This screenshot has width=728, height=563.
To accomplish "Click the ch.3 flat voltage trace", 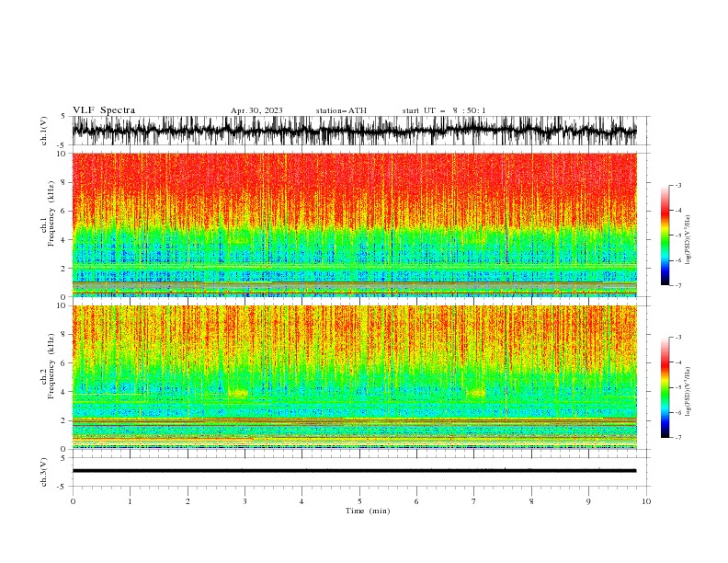I will pyautogui.click(x=354, y=471).
